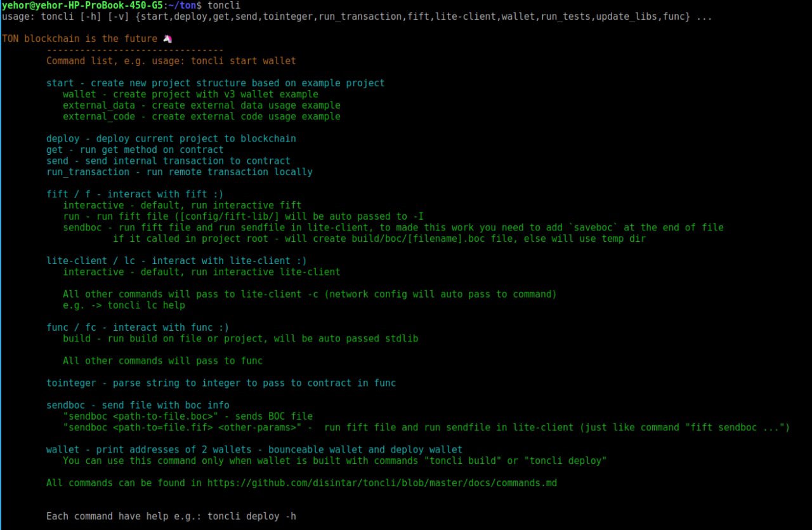Click the dashed separator line under the TON banner

click(x=135, y=50)
